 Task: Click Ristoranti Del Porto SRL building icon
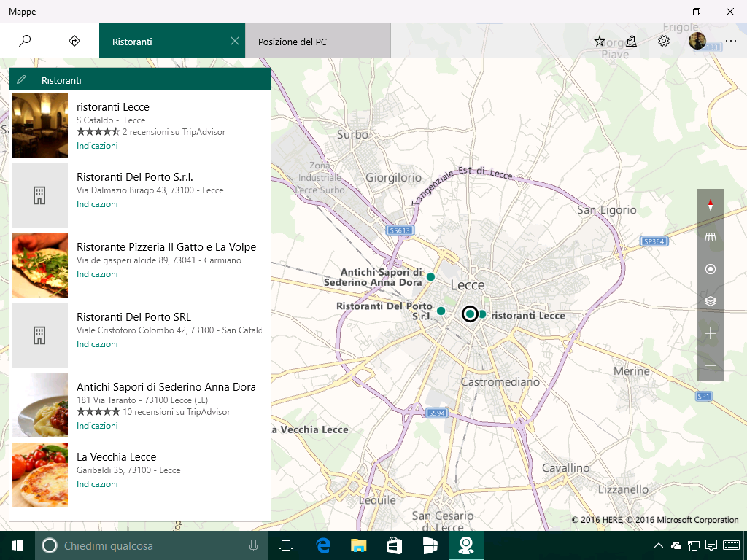click(x=40, y=335)
